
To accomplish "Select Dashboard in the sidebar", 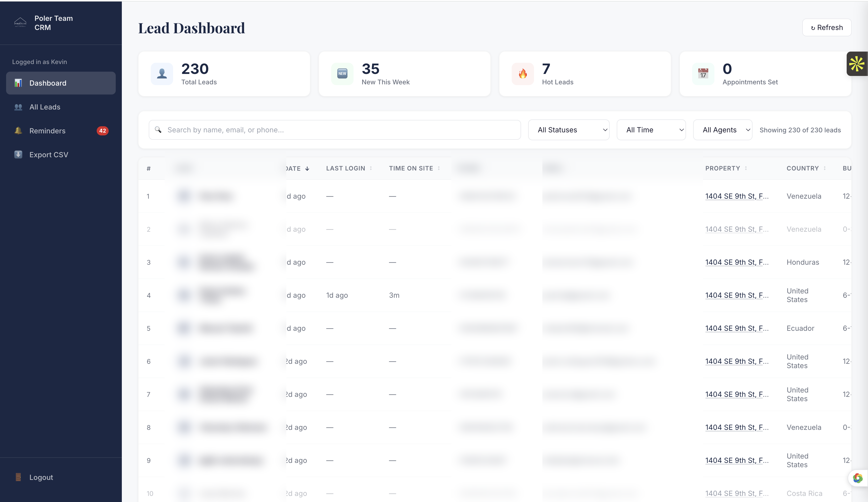I will click(x=47, y=83).
